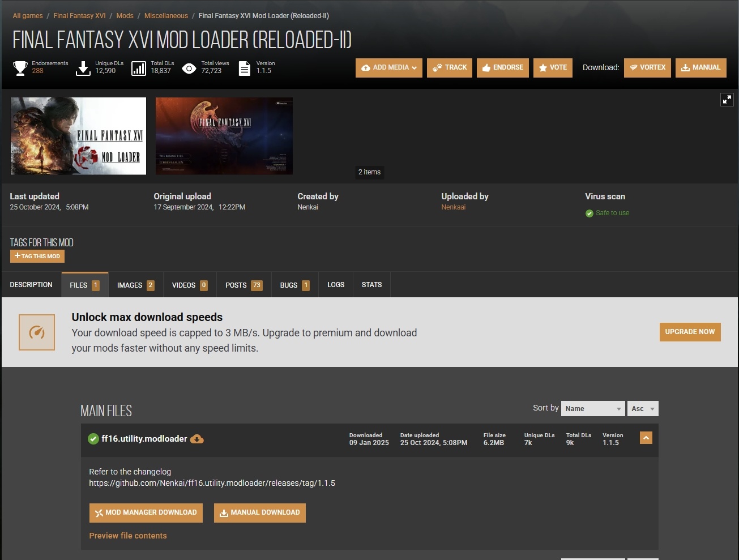Viewport: 739px width, 560px height.
Task: Click the green Safe to use checkmark icon
Action: [x=590, y=213]
